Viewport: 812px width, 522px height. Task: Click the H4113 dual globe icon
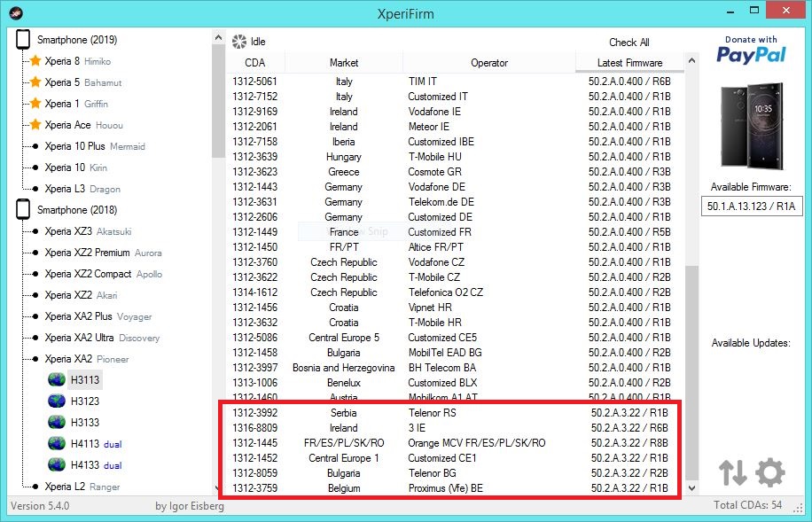coord(57,444)
